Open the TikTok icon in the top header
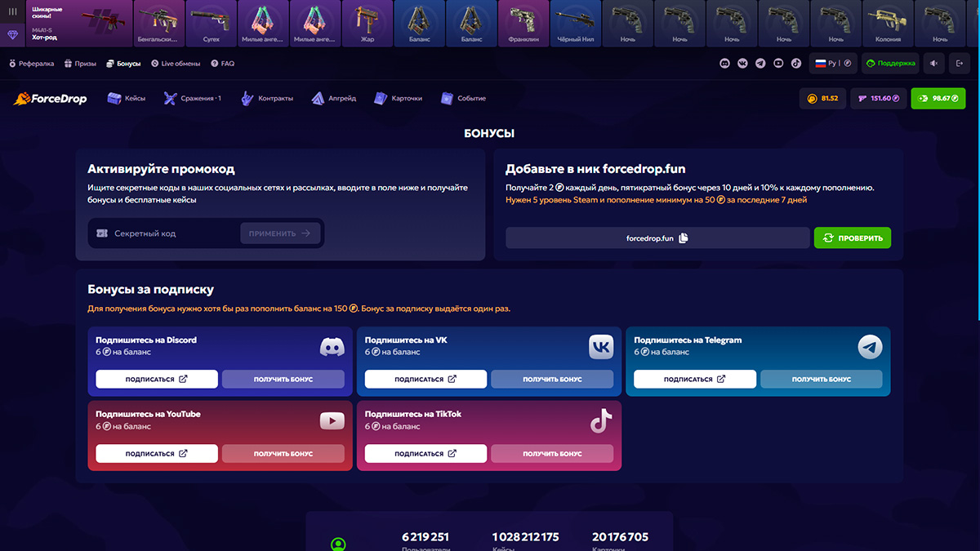Image resolution: width=980 pixels, height=551 pixels. click(x=796, y=63)
